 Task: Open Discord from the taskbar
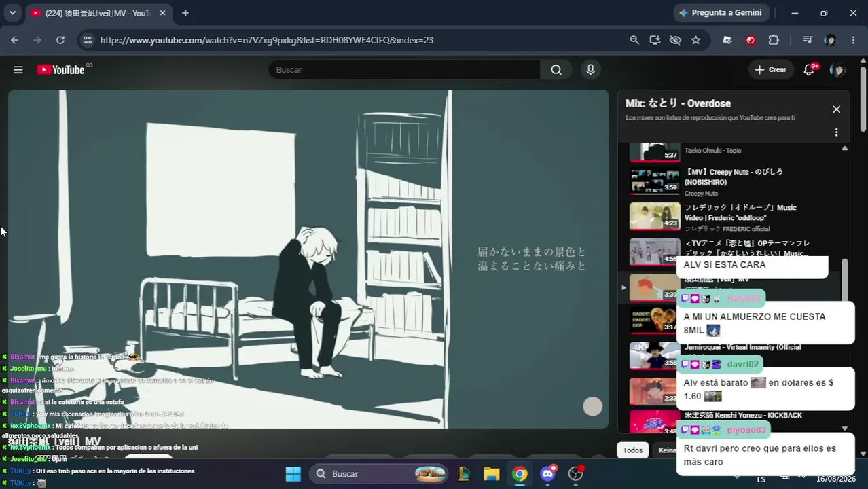pos(548,473)
